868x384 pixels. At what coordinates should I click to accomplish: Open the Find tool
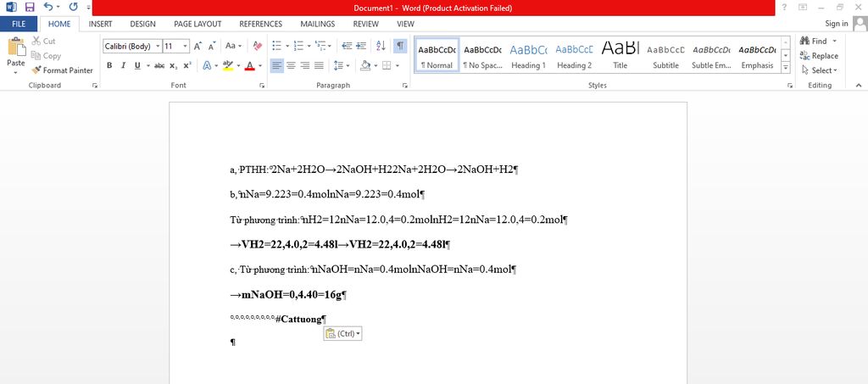pyautogui.click(x=815, y=41)
